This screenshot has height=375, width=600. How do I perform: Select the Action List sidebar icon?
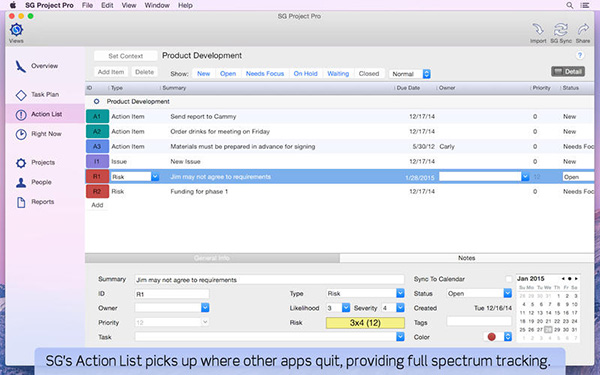coord(21,114)
